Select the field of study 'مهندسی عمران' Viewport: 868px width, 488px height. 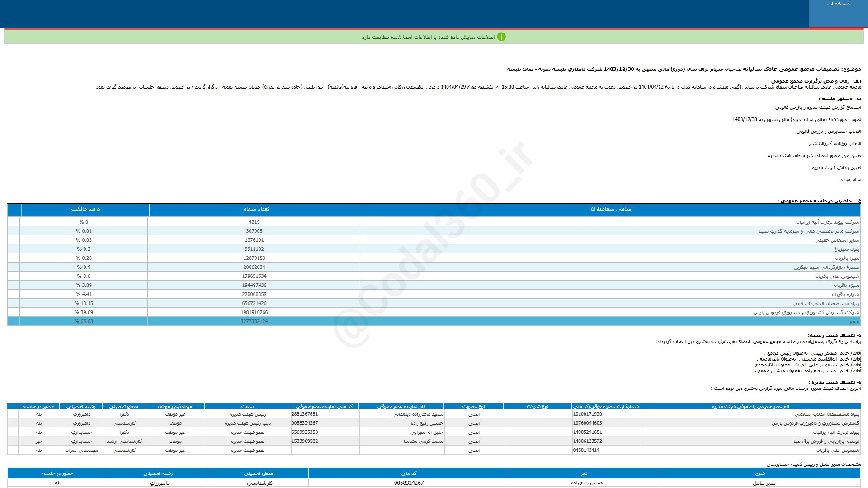[x=81, y=450]
